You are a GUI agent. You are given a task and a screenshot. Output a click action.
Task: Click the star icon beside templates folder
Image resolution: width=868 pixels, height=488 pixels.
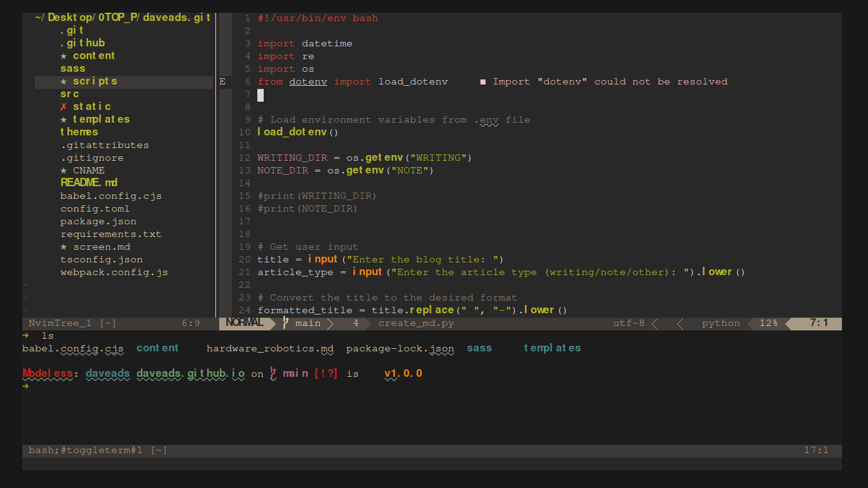point(64,119)
